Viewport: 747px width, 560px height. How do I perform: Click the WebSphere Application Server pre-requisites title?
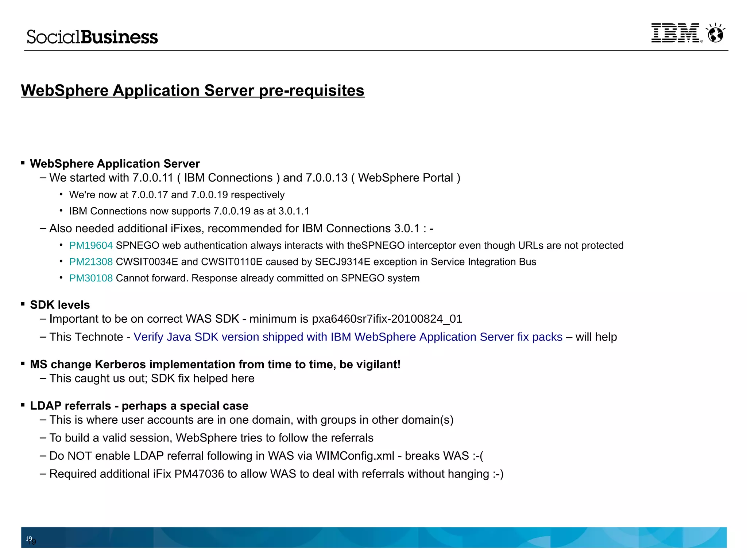193,90
